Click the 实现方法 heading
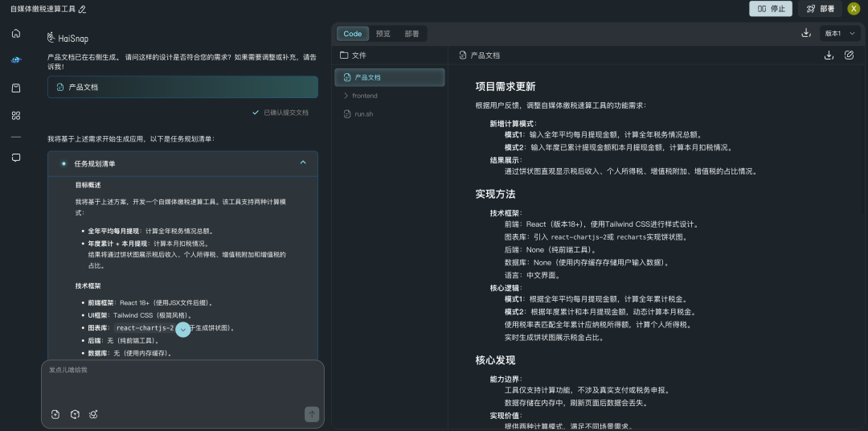 (495, 195)
